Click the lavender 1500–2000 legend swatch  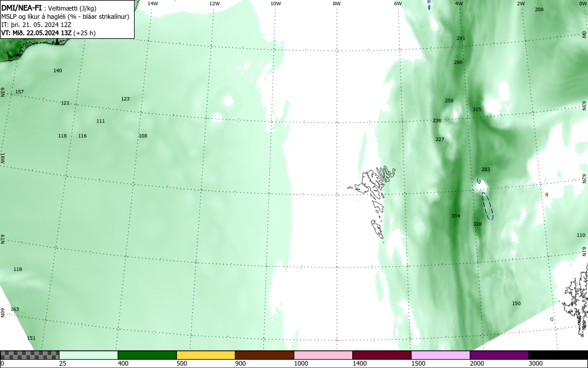pos(440,355)
